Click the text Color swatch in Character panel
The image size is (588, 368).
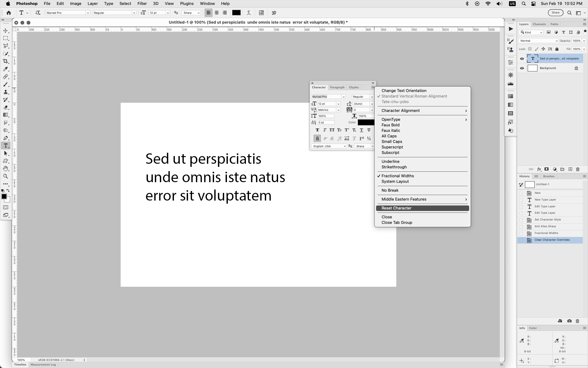366,122
